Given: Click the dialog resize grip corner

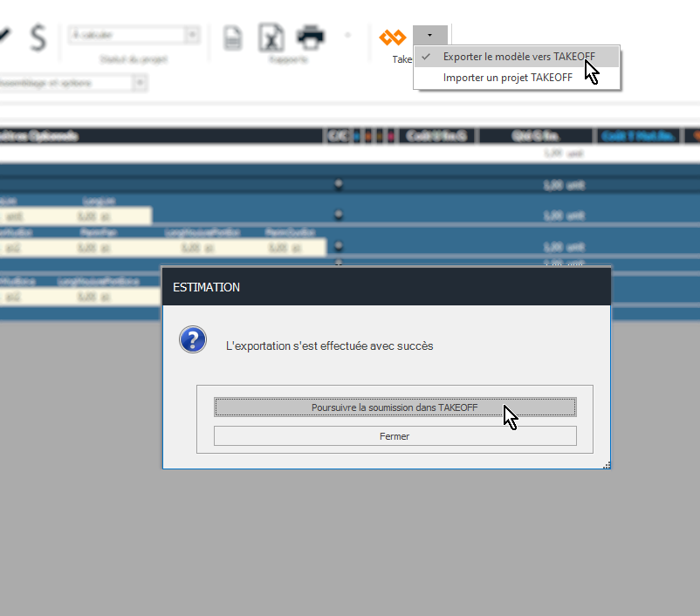Looking at the screenshot, I should point(607,465).
